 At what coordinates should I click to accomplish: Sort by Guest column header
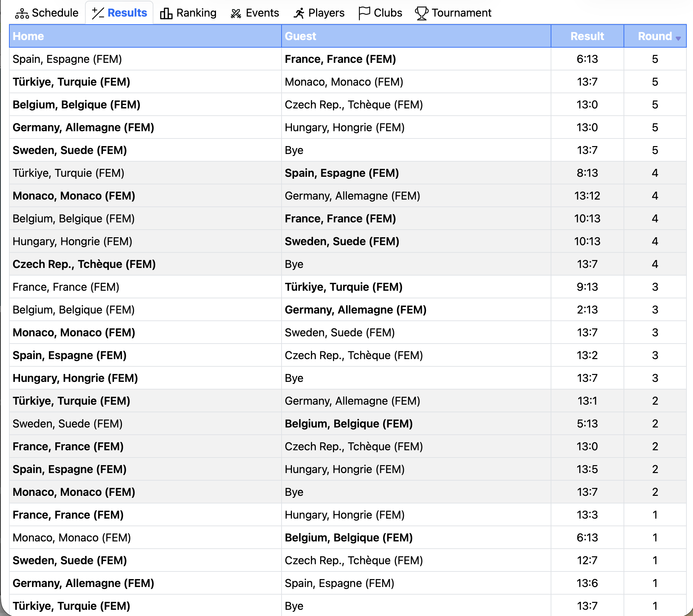click(x=300, y=36)
